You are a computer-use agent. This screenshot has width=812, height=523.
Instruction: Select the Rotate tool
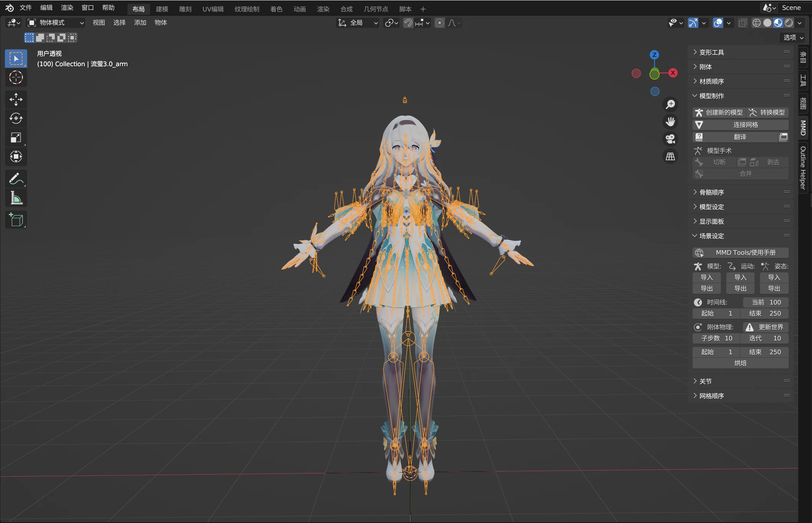16,119
